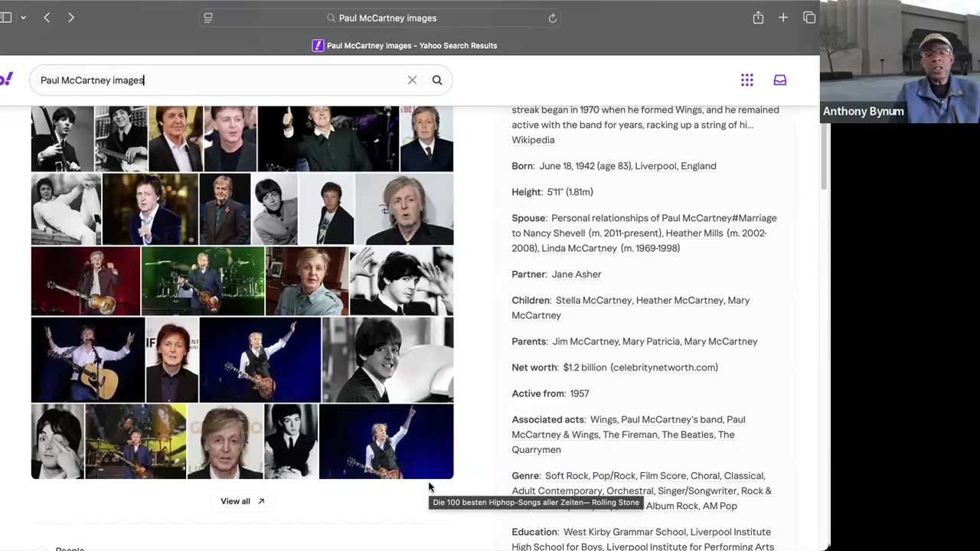Viewport: 980px width, 551px height.
Task: Open the The Fireman link
Action: [x=629, y=435]
